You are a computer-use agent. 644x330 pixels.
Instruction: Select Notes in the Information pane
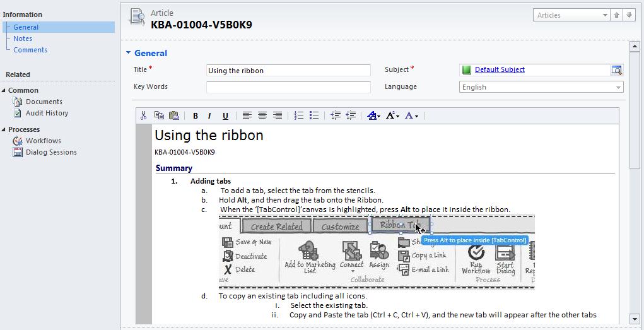click(23, 38)
